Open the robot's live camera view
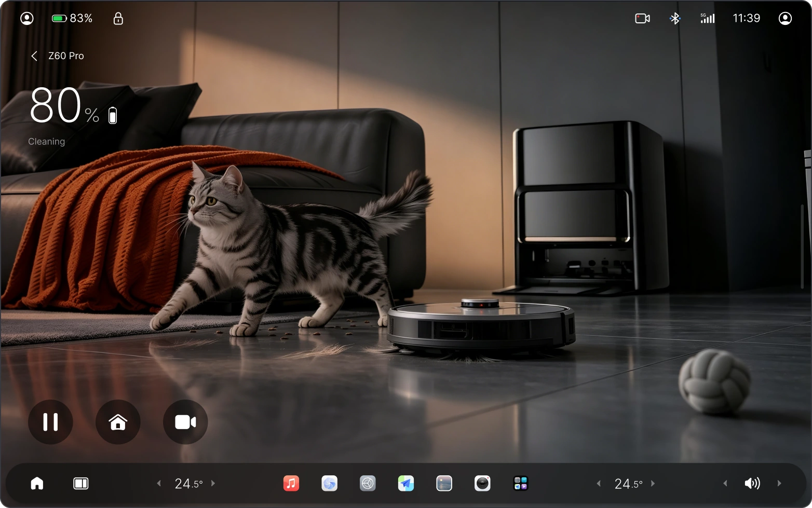 pos(185,422)
